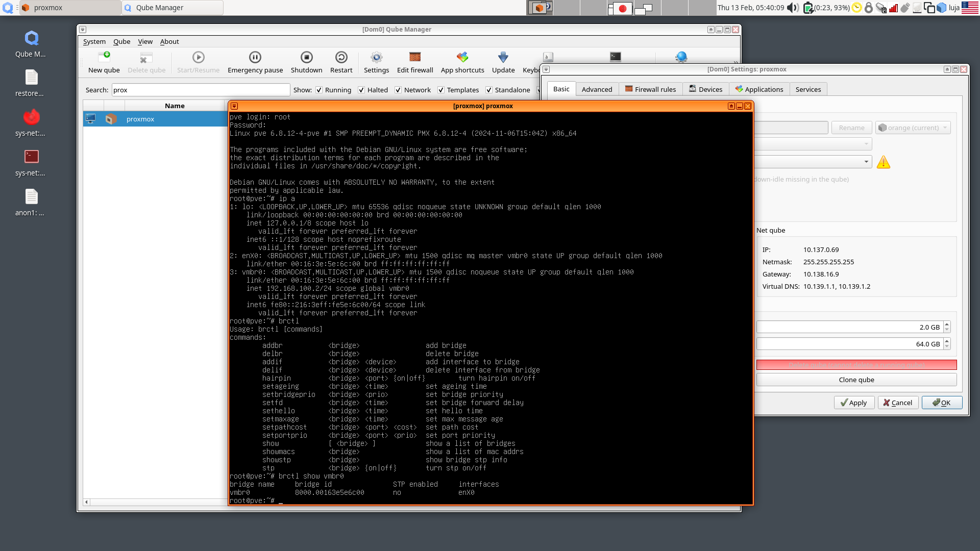Click the Keyboard layout toolbar icon

point(548,57)
